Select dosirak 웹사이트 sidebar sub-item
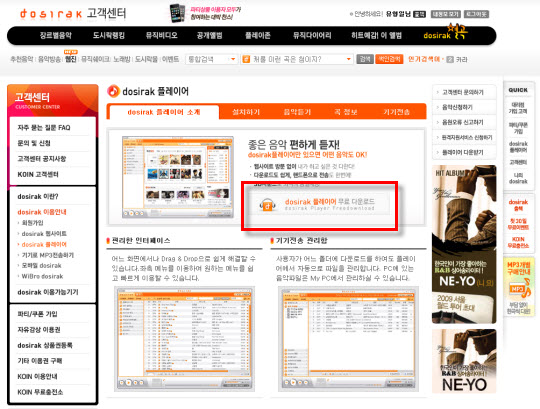 [44, 234]
